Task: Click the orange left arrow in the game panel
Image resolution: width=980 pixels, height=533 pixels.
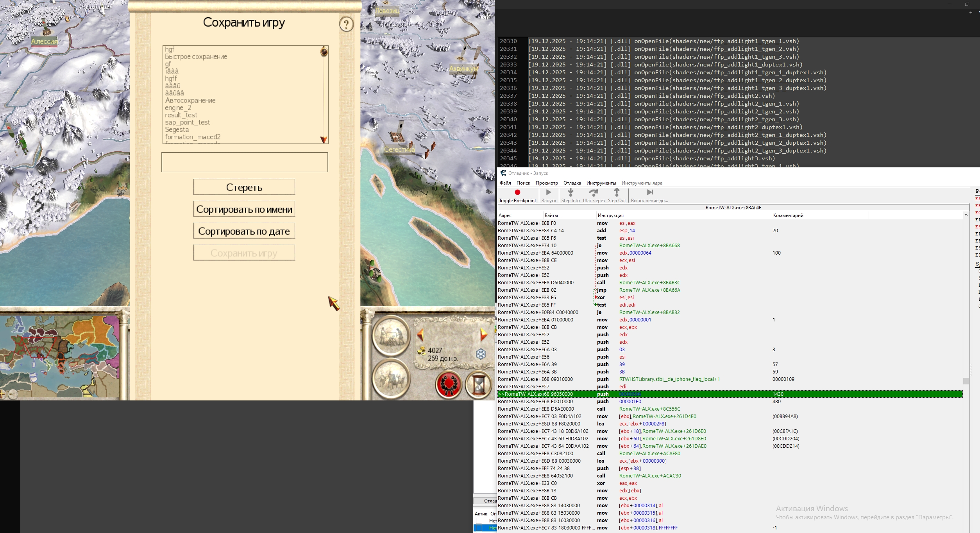Action: click(420, 335)
